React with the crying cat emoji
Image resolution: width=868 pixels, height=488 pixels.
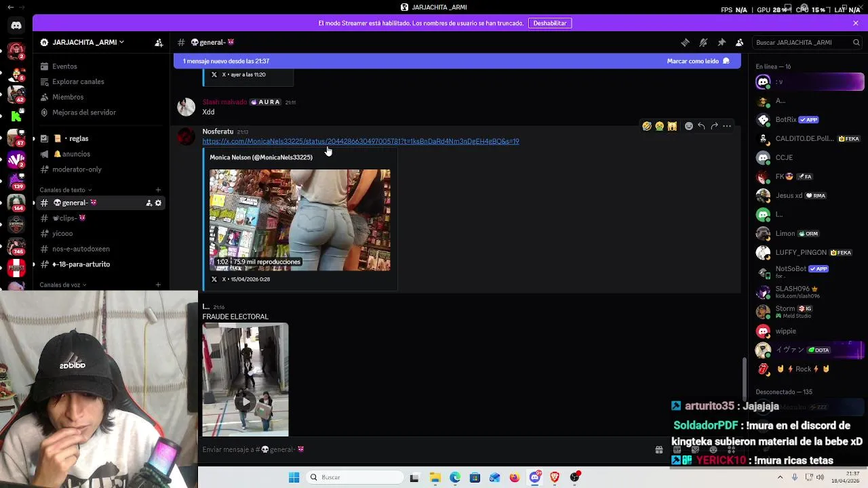(672, 126)
